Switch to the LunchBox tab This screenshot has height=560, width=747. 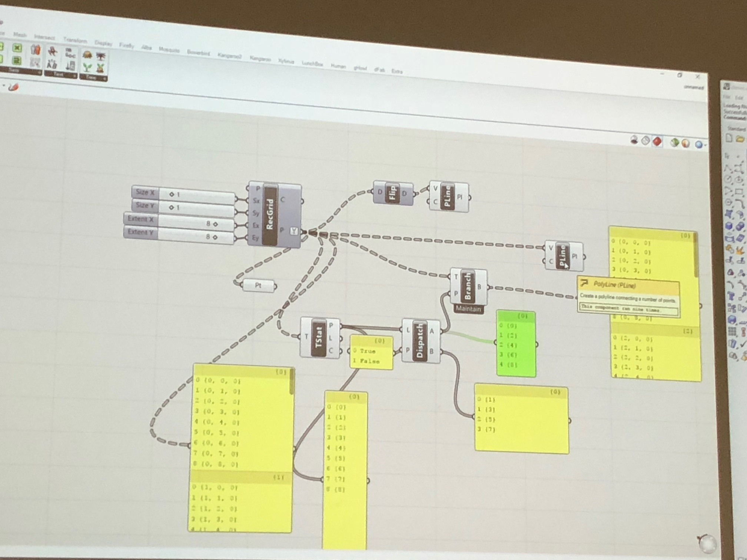click(312, 64)
